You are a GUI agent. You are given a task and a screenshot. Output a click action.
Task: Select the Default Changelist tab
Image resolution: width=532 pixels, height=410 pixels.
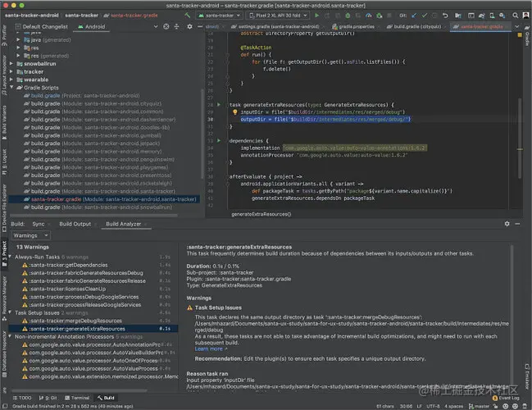tap(41, 26)
